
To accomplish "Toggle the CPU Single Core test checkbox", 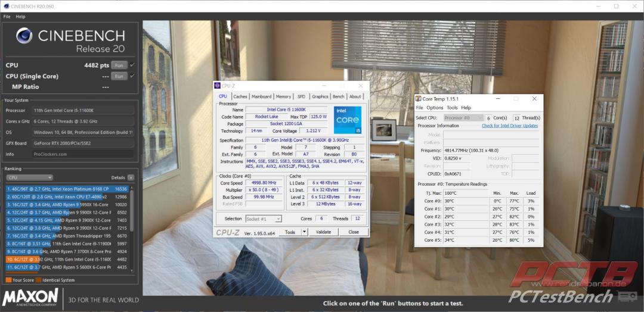I will [132, 76].
